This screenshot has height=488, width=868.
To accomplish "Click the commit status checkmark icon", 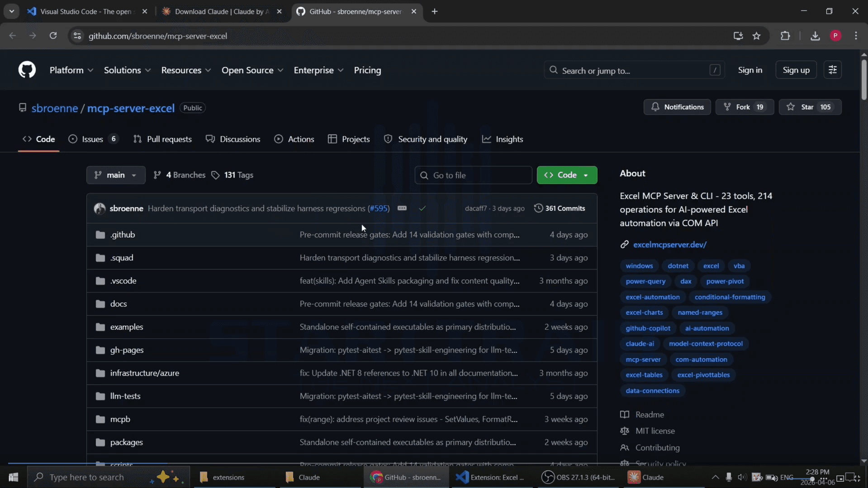I will coord(422,208).
